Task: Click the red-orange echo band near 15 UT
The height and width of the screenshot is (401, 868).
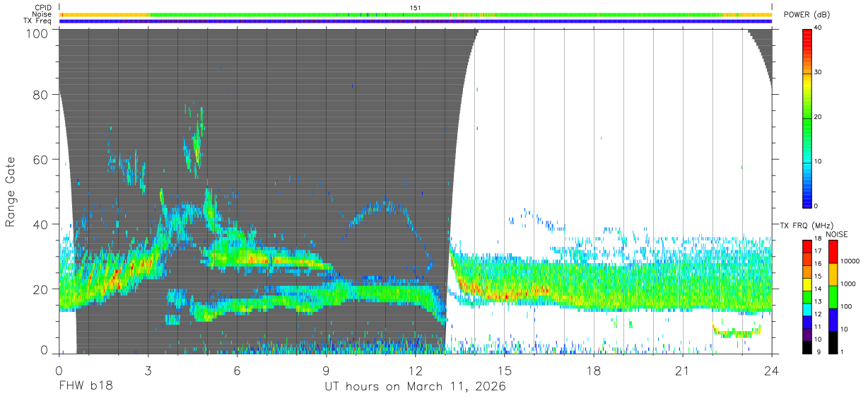Action: tap(505, 293)
